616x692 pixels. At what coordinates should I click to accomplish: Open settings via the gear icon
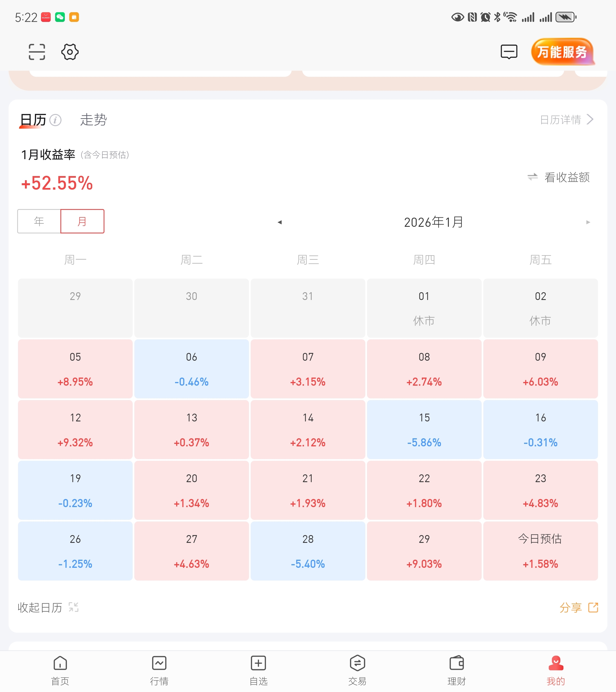70,52
